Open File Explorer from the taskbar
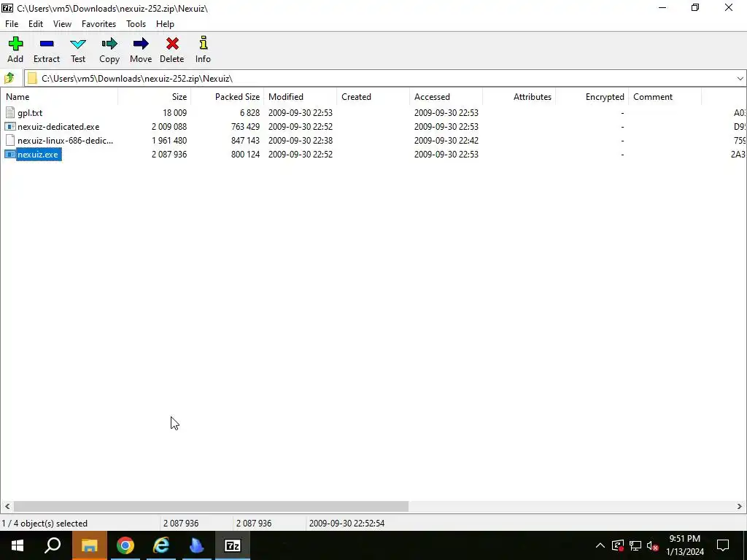The width and height of the screenshot is (747, 560). coord(89,545)
